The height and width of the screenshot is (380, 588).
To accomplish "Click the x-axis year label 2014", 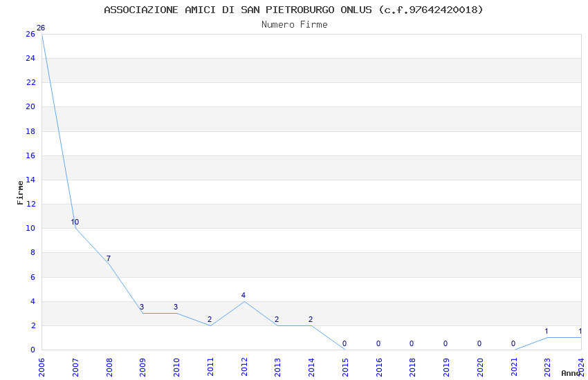I will [x=311, y=368].
